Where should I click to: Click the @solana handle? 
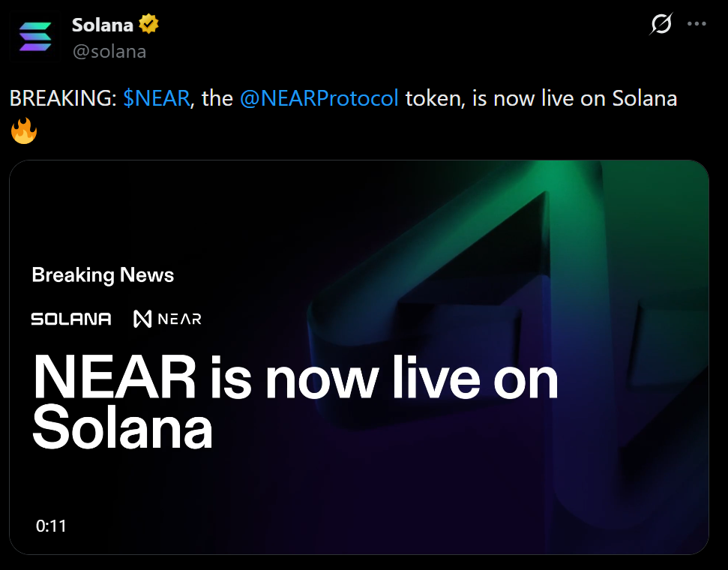click(109, 51)
